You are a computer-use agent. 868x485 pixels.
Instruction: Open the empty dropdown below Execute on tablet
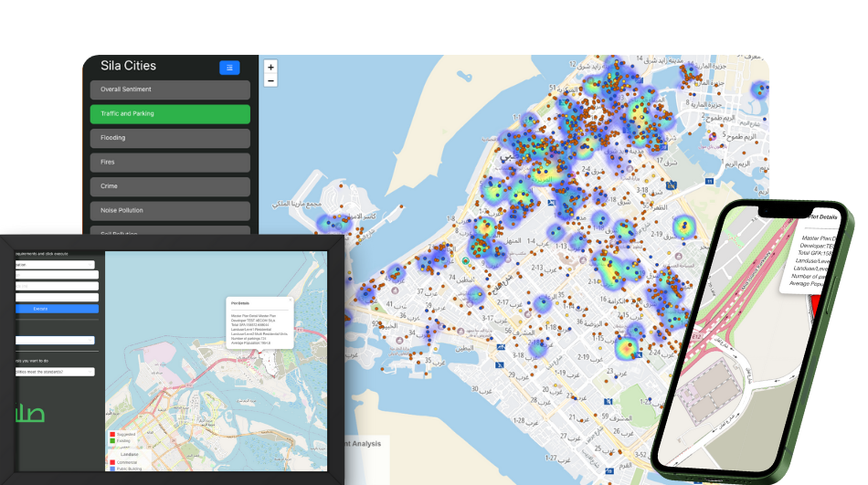pyautogui.click(x=55, y=341)
